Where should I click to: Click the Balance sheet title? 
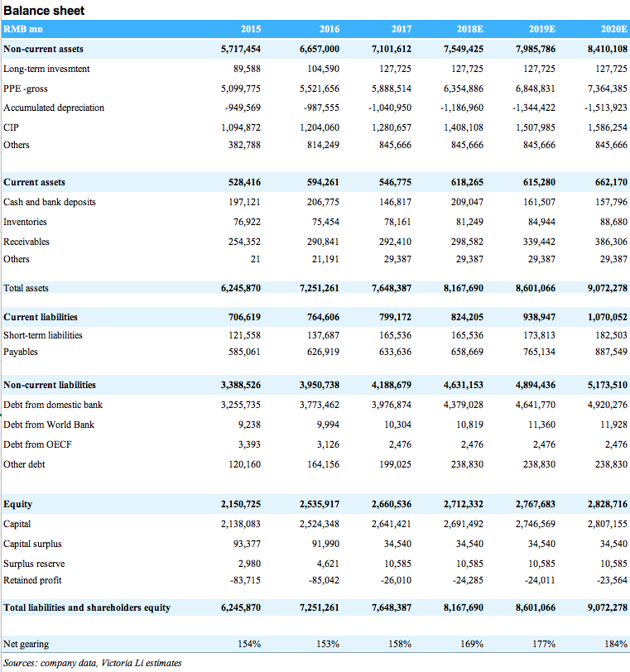43,11
